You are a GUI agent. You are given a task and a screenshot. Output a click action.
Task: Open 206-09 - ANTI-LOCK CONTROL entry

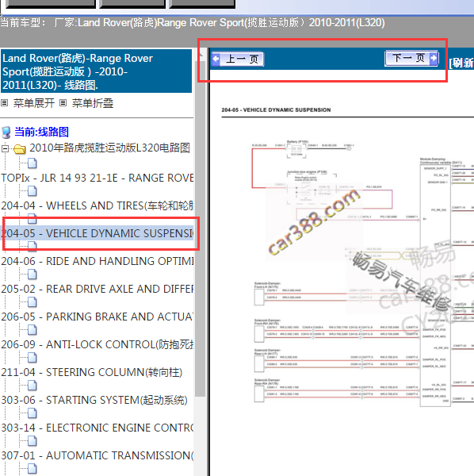point(97,344)
